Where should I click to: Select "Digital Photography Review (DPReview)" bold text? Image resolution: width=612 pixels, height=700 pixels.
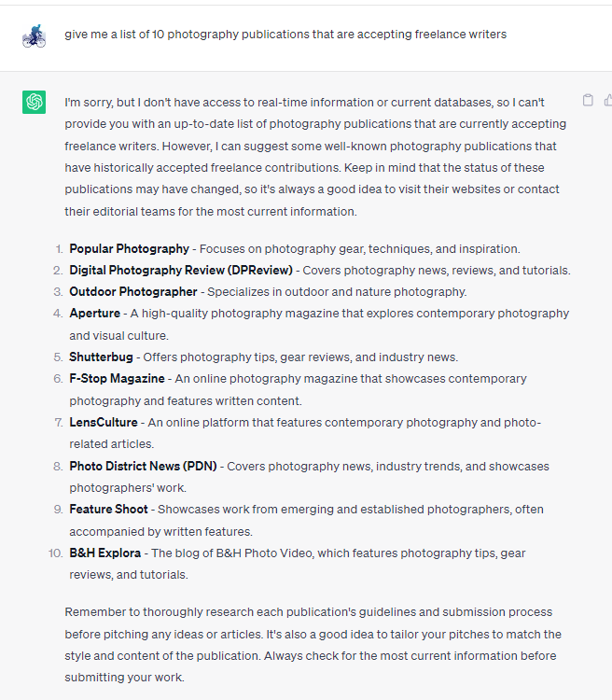coord(180,271)
